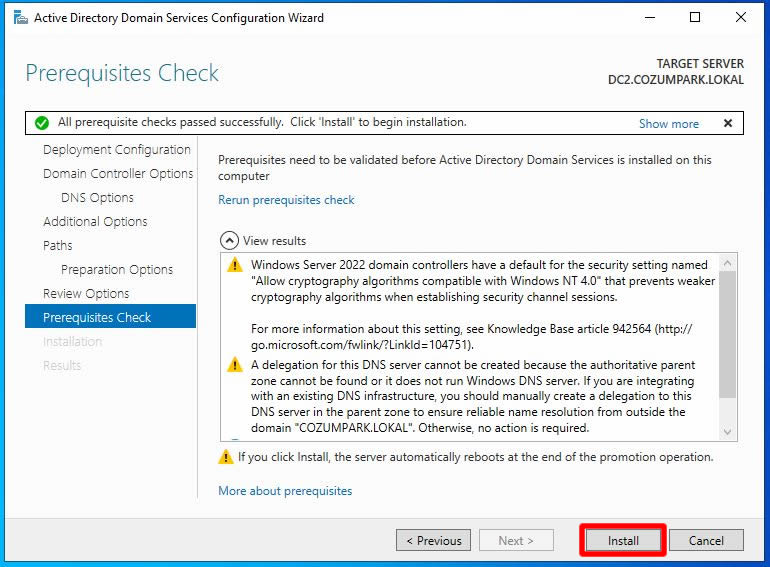Click warning icon beside Windows Server 2022 message
This screenshot has height=567, width=770.
pyautogui.click(x=235, y=265)
